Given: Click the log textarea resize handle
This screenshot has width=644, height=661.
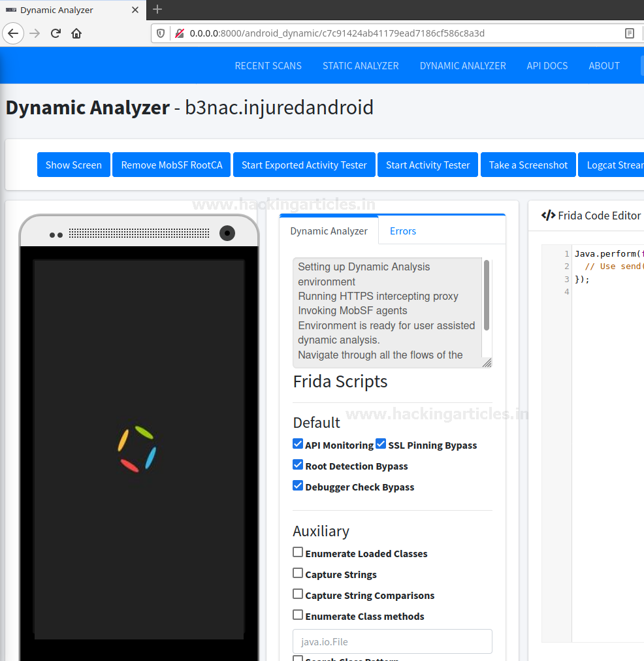Looking at the screenshot, I should (x=487, y=363).
